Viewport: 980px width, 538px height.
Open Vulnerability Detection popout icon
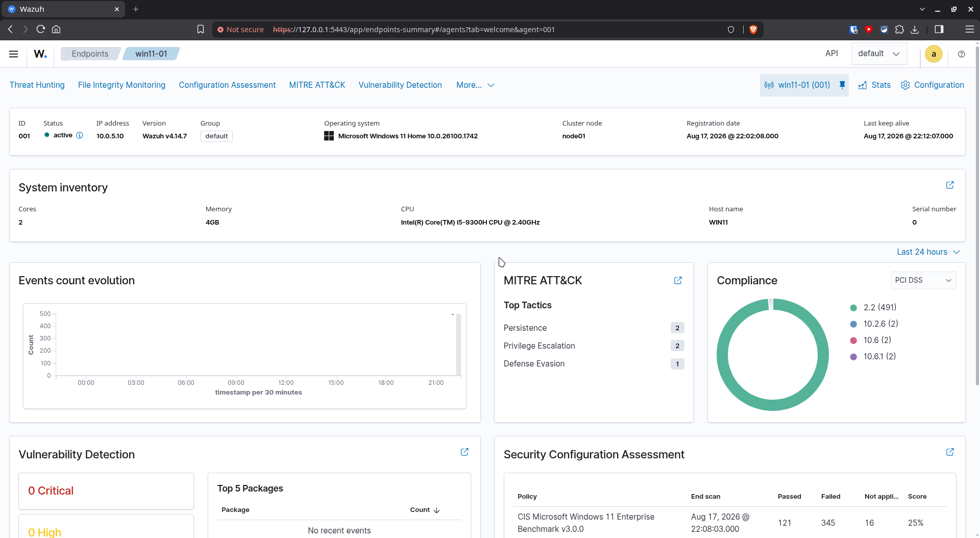point(464,452)
